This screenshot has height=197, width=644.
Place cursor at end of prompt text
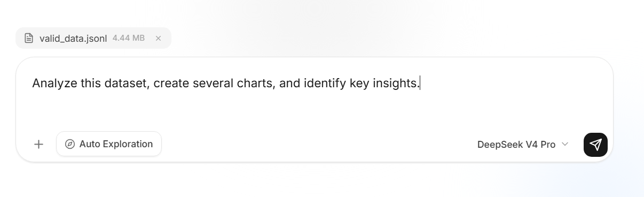pos(420,84)
